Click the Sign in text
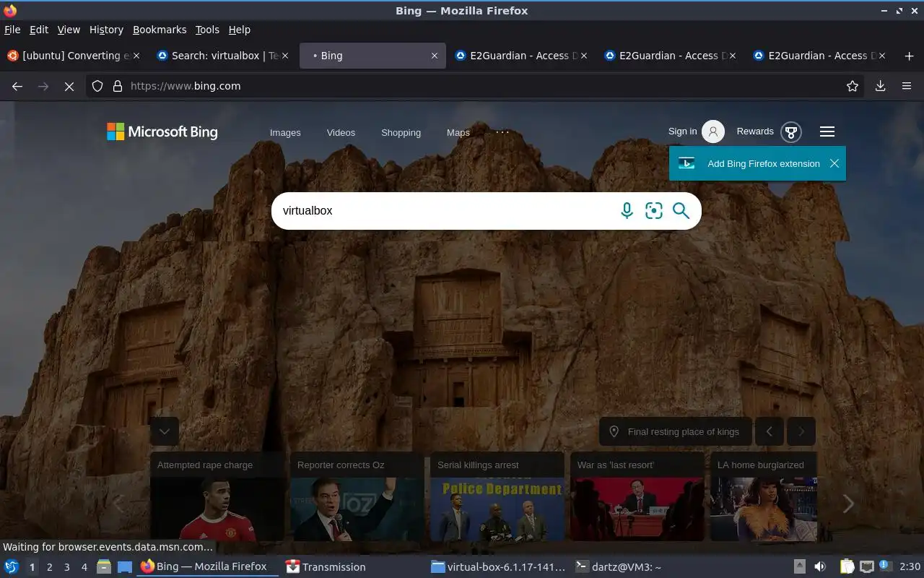This screenshot has width=924, height=578. [682, 131]
